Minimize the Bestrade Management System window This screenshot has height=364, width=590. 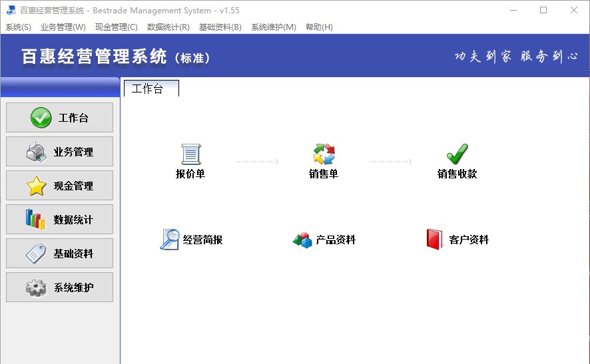pos(513,10)
